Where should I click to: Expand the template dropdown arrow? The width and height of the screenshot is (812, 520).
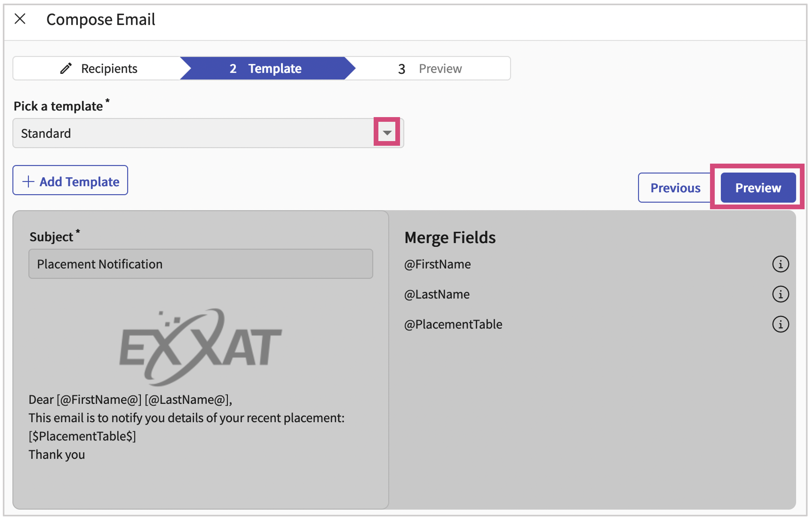tap(387, 133)
